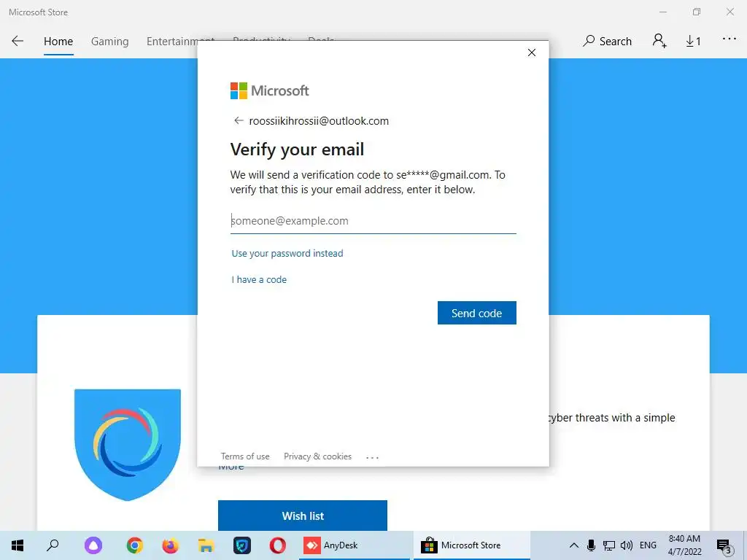Open network status tray icon
Screen dimensions: 747x560
click(609, 545)
